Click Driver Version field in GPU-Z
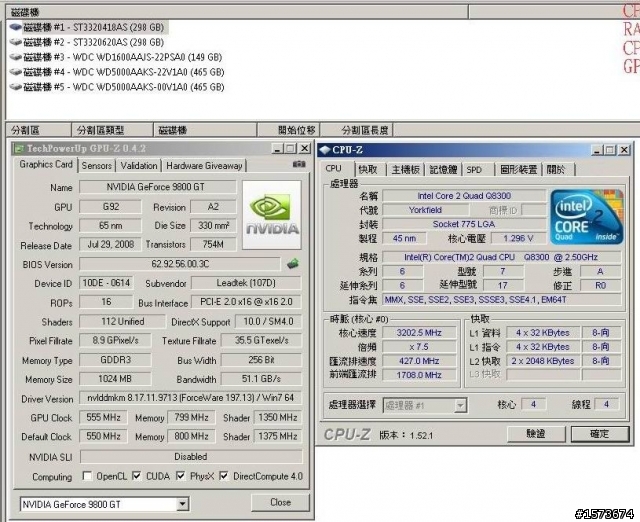 click(191, 398)
